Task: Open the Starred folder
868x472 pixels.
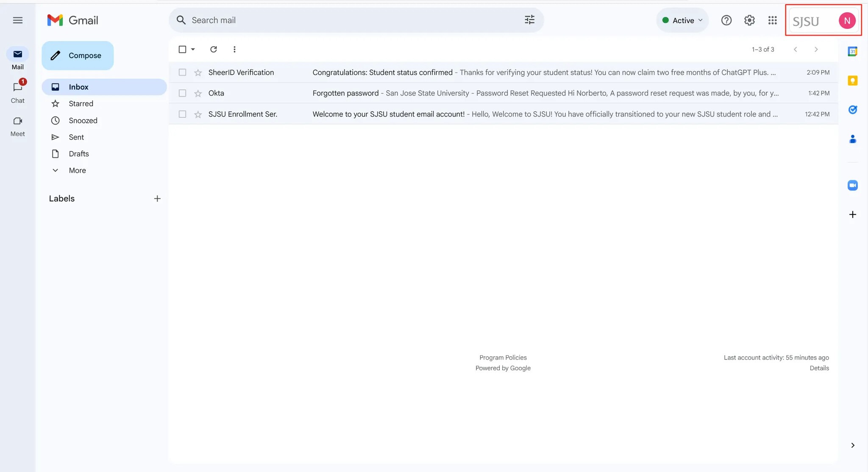Action: 81,103
